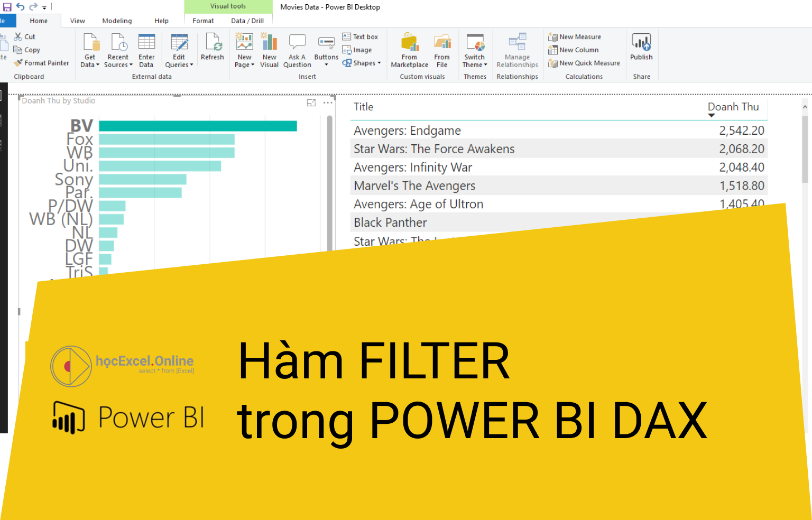
Task: Sort the table by Doanh Thu column header
Action: 733,107
